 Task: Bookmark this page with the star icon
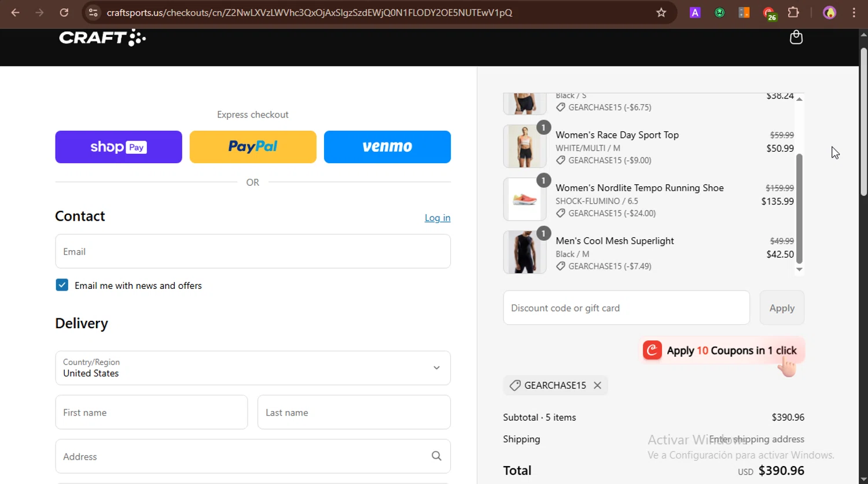point(661,12)
